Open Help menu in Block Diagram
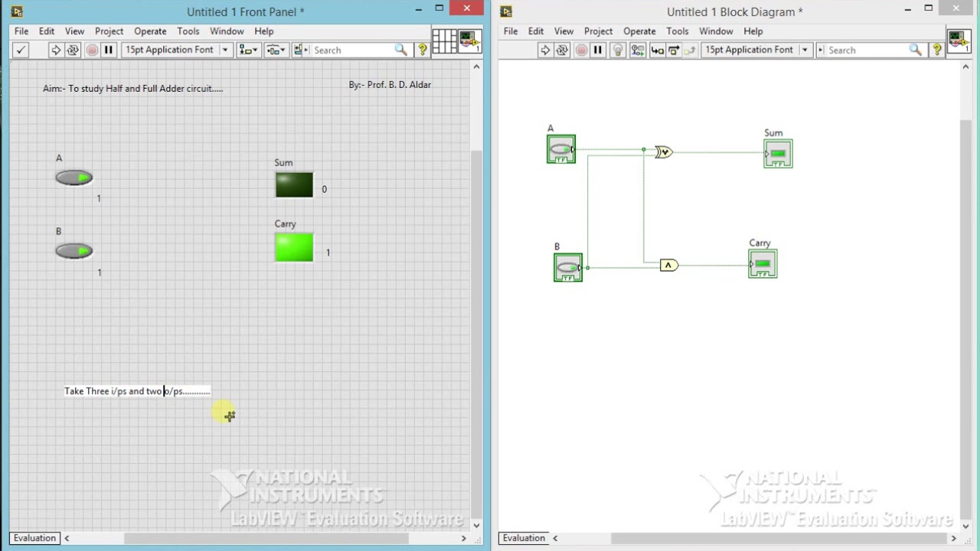The width and height of the screenshot is (980, 551). coord(753,31)
